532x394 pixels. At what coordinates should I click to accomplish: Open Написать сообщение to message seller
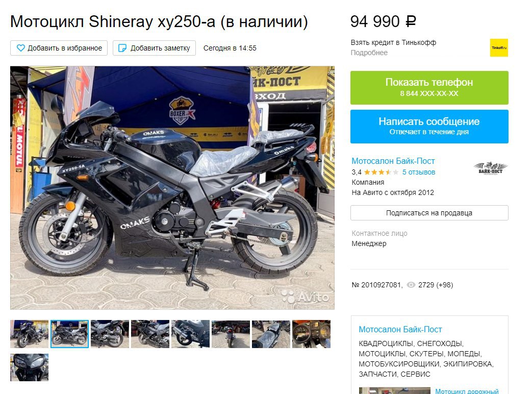click(x=429, y=126)
